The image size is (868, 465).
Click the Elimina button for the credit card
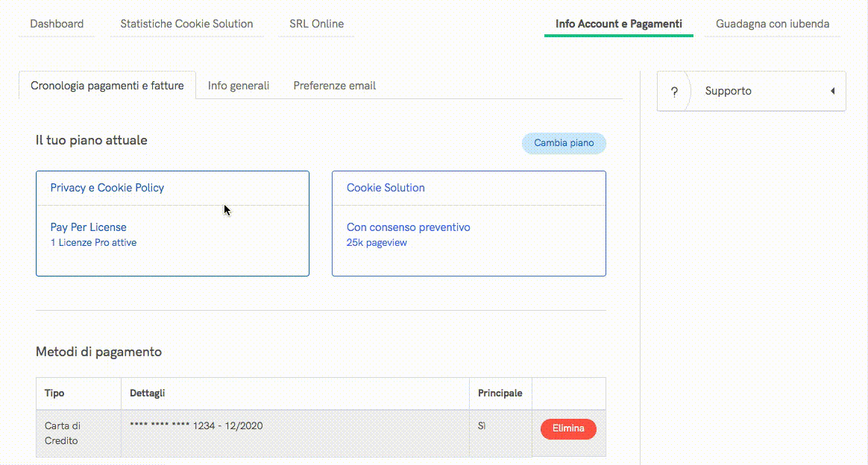point(567,428)
